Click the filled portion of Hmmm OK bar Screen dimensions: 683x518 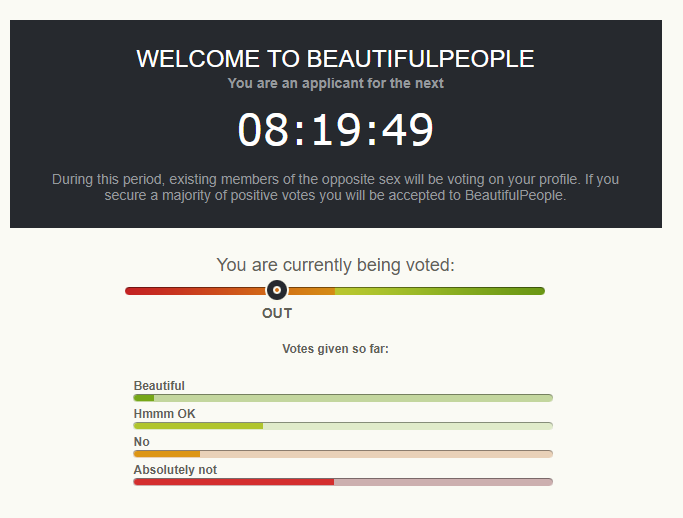pos(198,426)
